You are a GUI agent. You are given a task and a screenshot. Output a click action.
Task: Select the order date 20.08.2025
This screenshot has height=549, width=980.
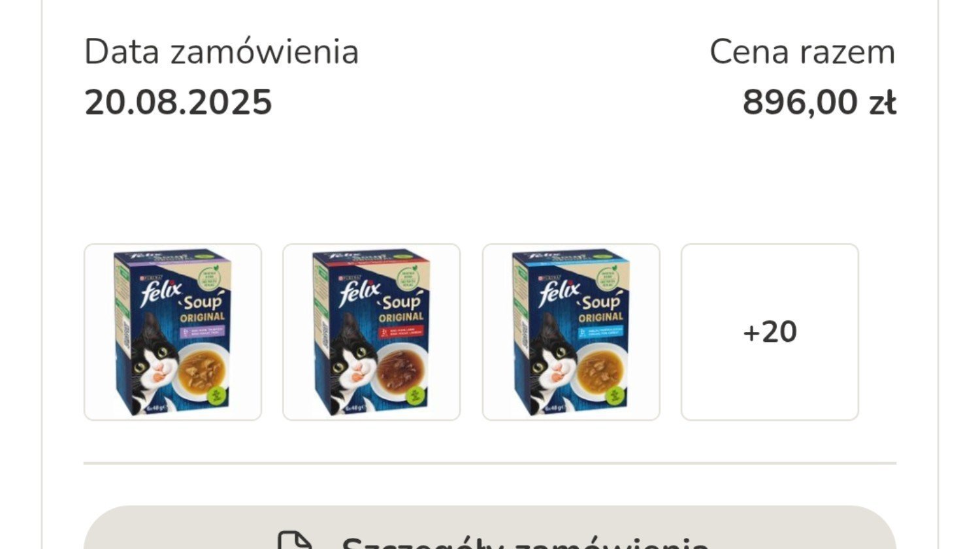pyautogui.click(x=178, y=103)
